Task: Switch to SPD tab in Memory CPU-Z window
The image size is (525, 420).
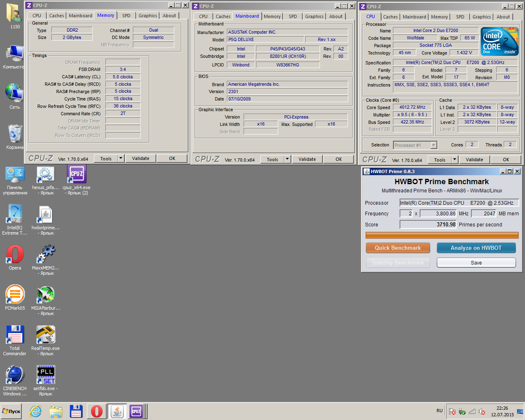Action: pyautogui.click(x=126, y=16)
